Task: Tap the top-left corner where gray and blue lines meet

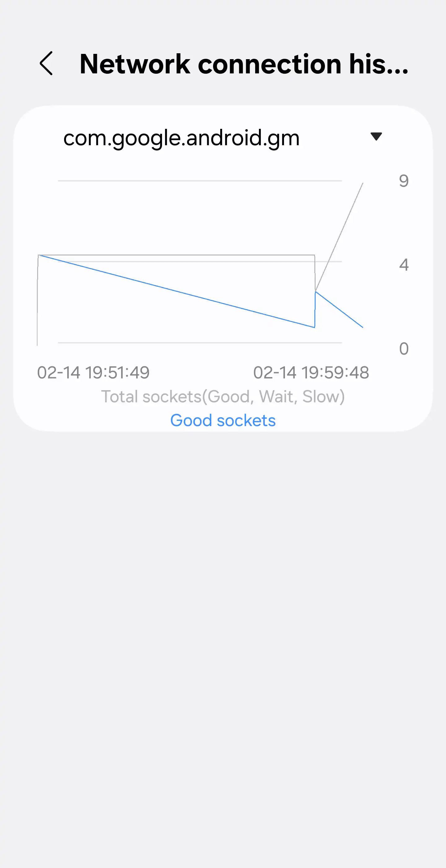Action: [38, 255]
